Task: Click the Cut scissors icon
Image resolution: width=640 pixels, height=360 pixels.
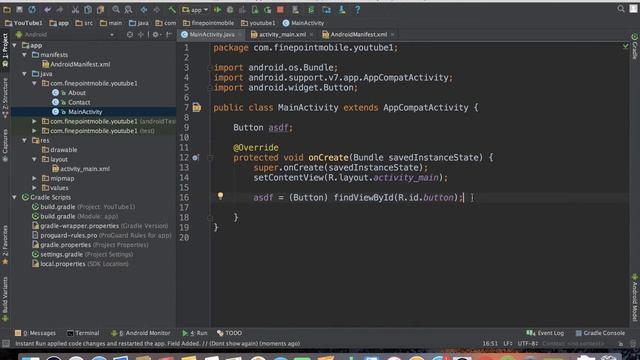Action: click(76, 9)
